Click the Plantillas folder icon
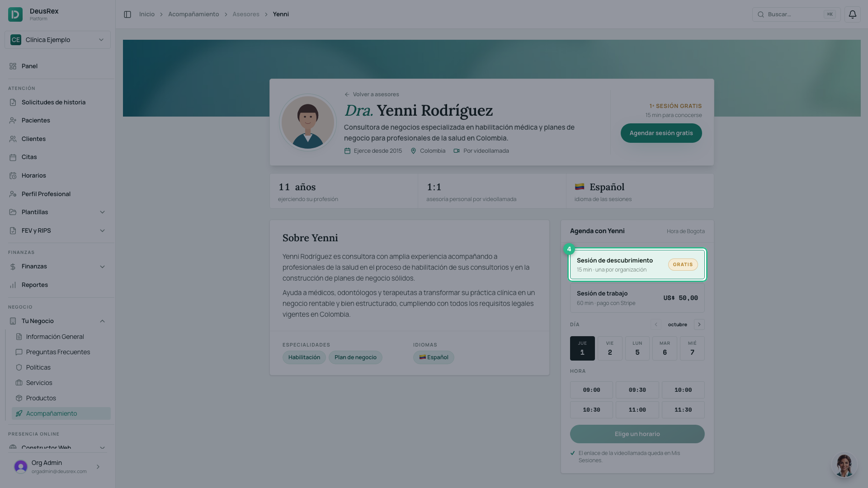This screenshot has width=868, height=488. (x=13, y=212)
